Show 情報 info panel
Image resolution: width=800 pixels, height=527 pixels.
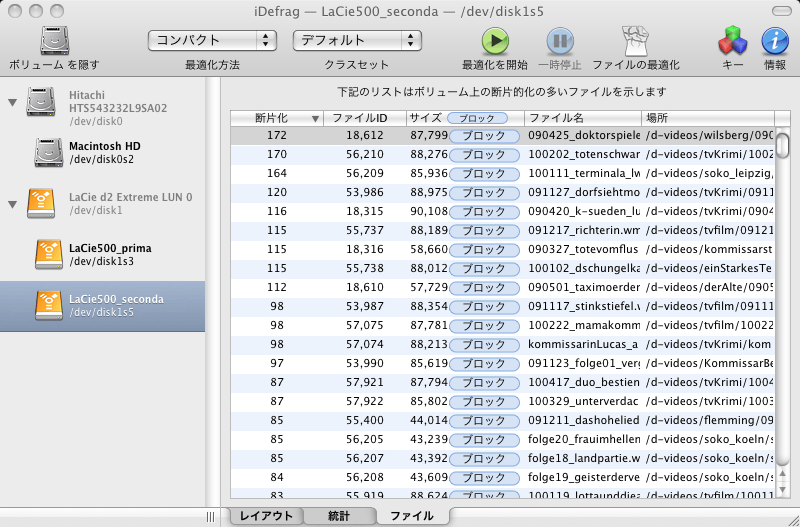point(775,41)
